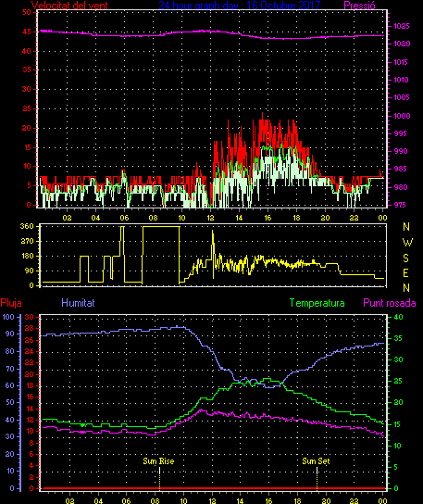Image resolution: width=423 pixels, height=504 pixels.
Task: Select the 1020 pressure axis value
Action: click(402, 44)
